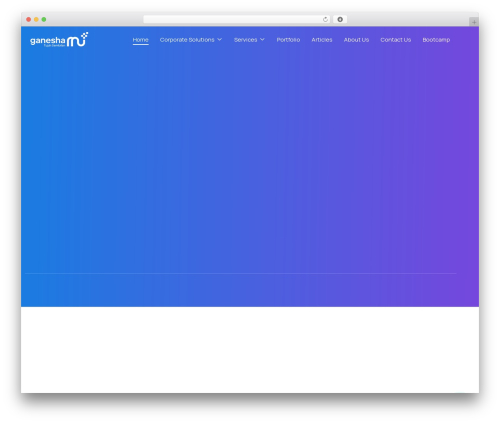The height and width of the screenshot is (423, 500).
Task: Click the Ganesha MU logo
Action: click(x=59, y=40)
